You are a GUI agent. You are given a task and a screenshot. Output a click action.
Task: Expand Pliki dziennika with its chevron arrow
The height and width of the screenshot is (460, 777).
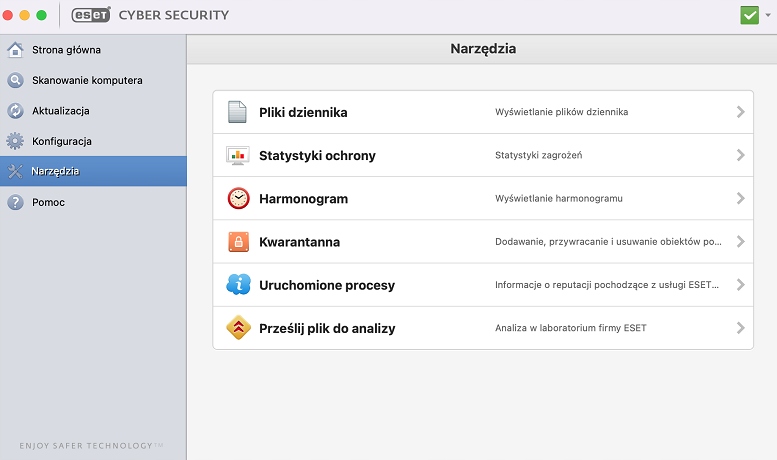point(740,112)
